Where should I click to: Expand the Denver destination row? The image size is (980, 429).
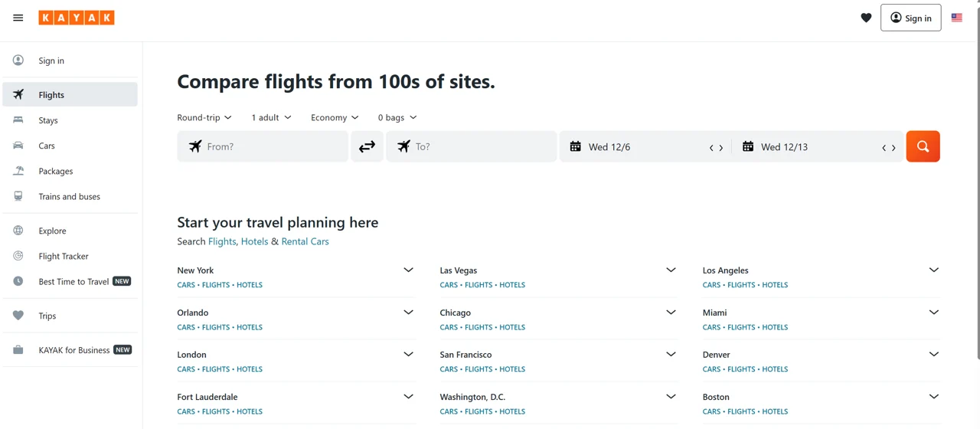point(933,354)
